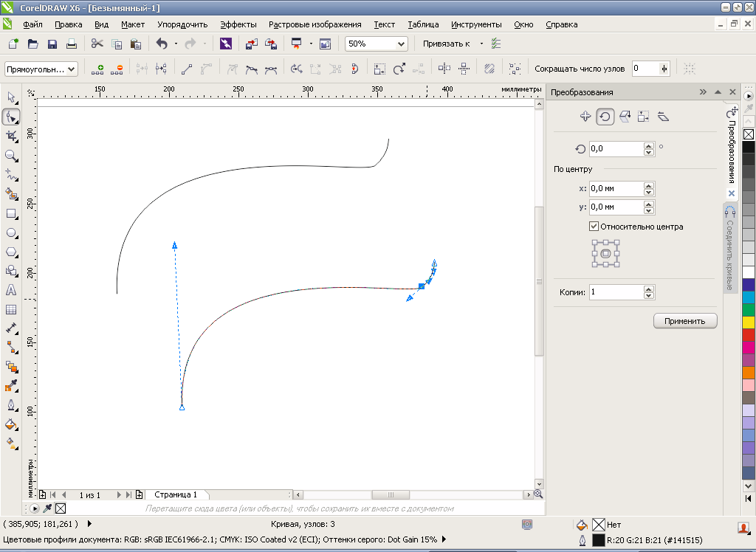Click the Сокращать число узлов field
Viewport: 756px width, 552px height.
click(x=645, y=69)
